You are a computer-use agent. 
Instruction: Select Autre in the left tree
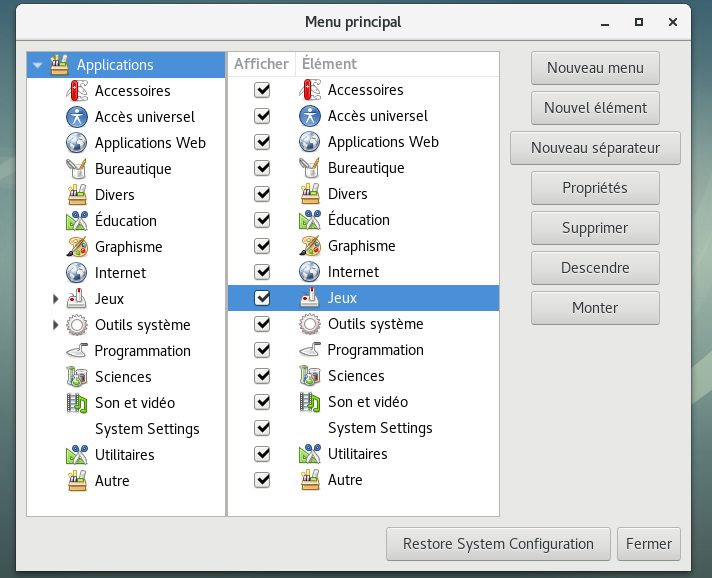coord(112,481)
